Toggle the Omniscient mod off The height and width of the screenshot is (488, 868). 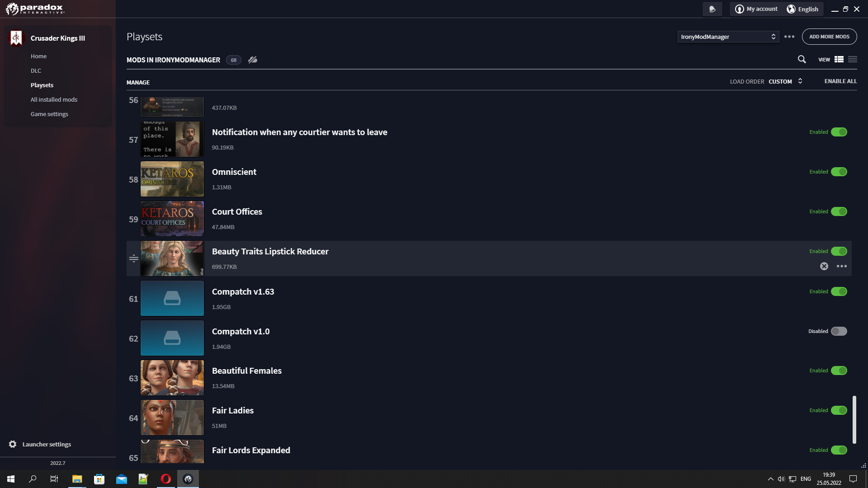[839, 172]
